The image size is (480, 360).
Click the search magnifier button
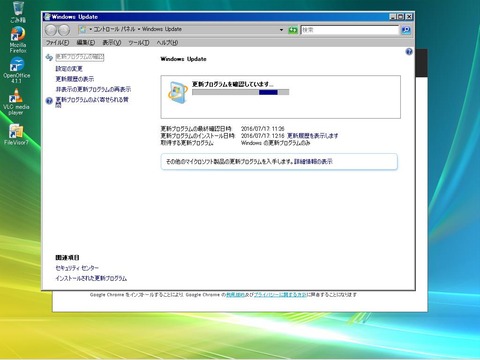(x=406, y=30)
